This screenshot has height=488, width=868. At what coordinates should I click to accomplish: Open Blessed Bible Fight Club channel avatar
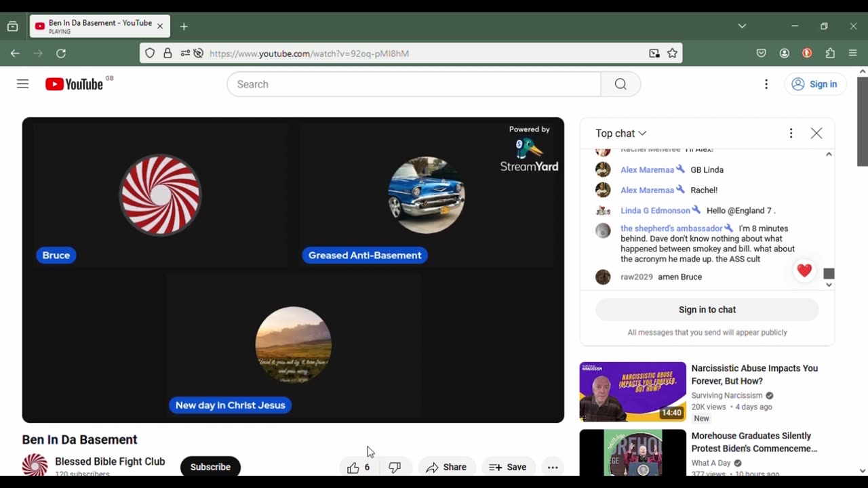[35, 466]
